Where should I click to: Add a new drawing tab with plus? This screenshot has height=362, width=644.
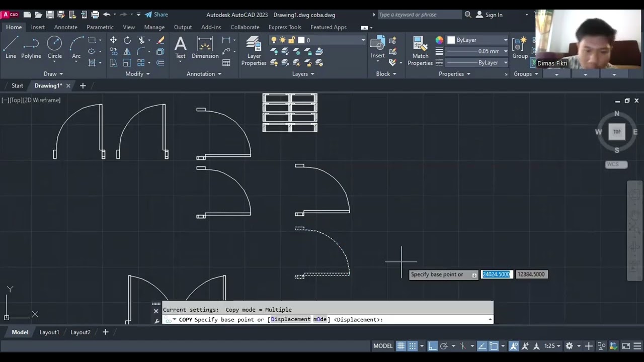click(83, 85)
